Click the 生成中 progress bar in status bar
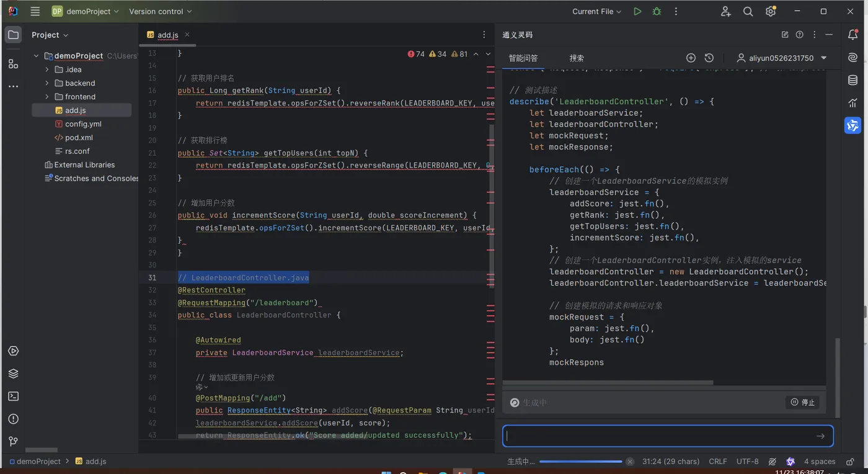 580,462
